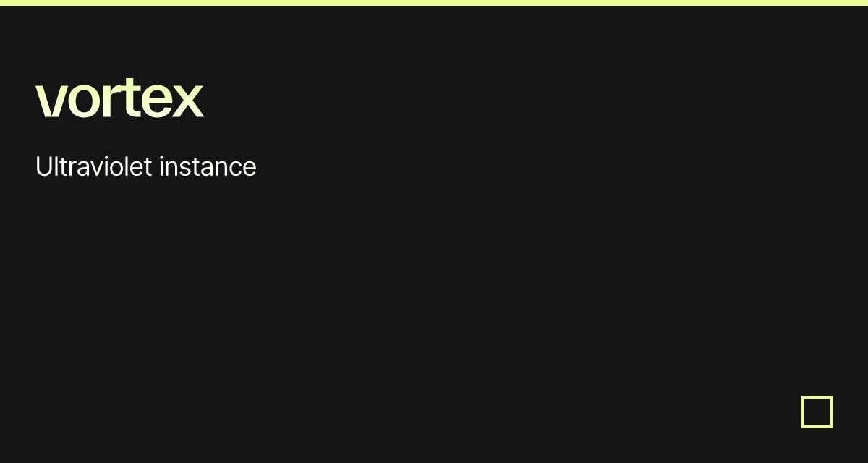Click the yellow accent bar at top

[434, 2]
